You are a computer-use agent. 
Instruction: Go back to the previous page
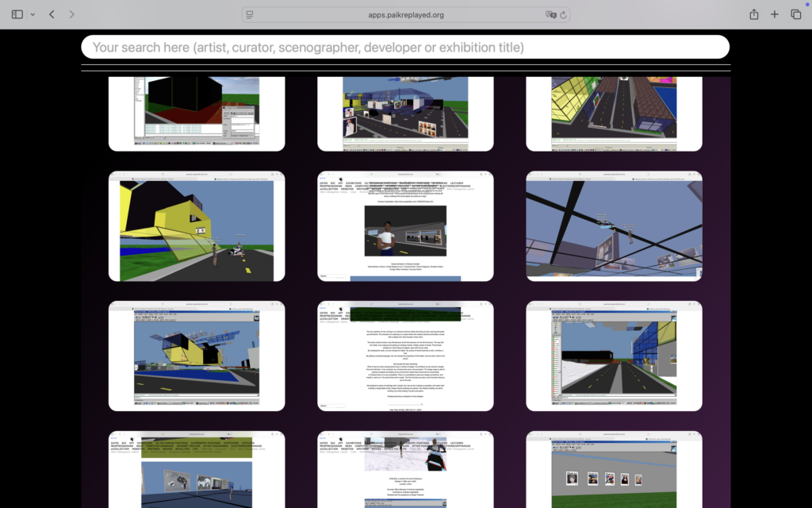pos(52,14)
